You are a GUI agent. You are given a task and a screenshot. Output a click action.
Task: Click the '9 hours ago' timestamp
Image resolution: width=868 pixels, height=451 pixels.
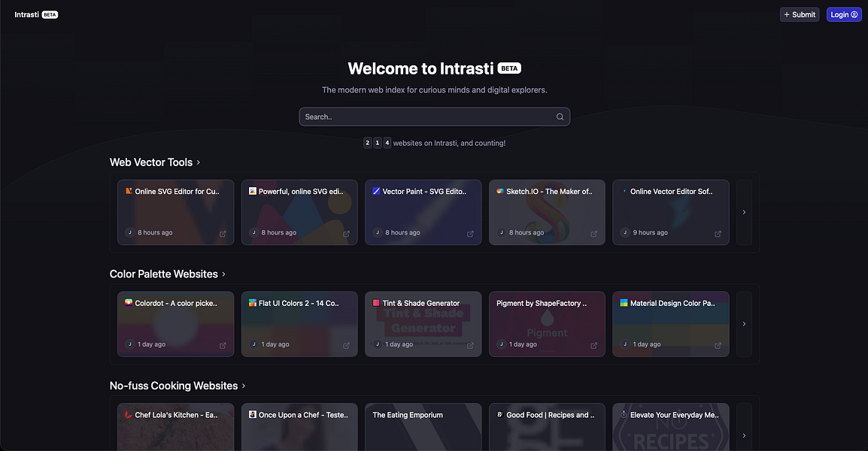(651, 232)
